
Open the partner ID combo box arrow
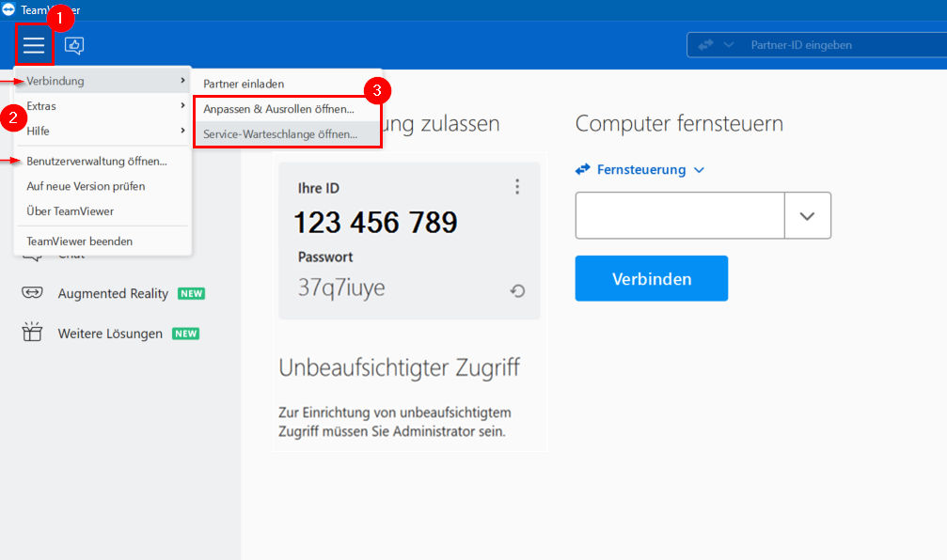(808, 215)
